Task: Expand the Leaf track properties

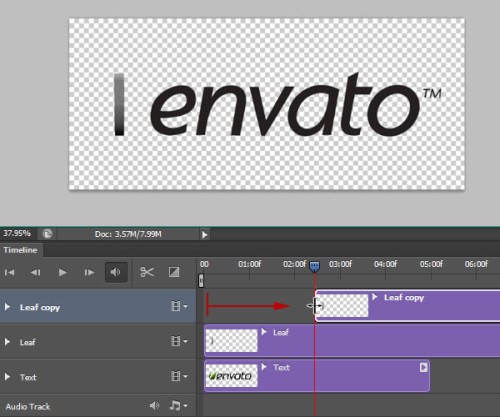Action: pyautogui.click(x=7, y=342)
